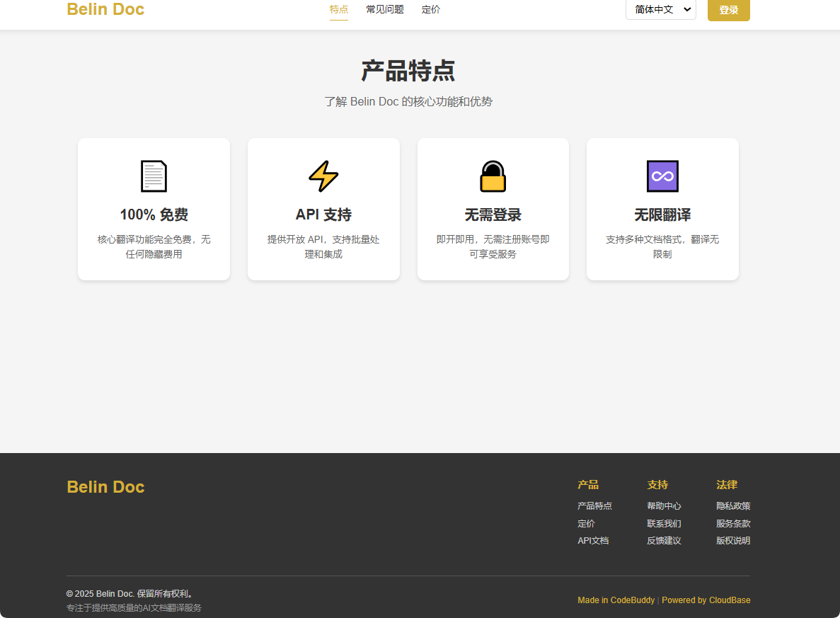Click the API 支持 card title
Screen dimensions: 840x618
click(323, 214)
